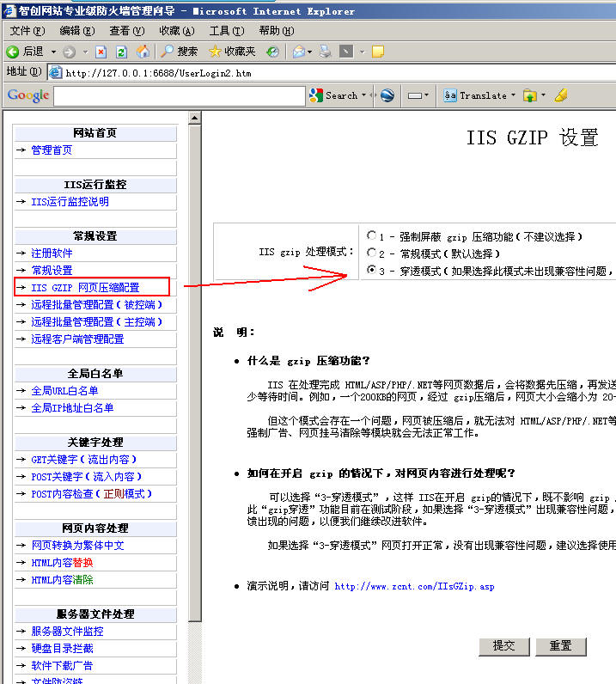Open the 工具(T) menu
616x684 pixels.
tap(227, 31)
